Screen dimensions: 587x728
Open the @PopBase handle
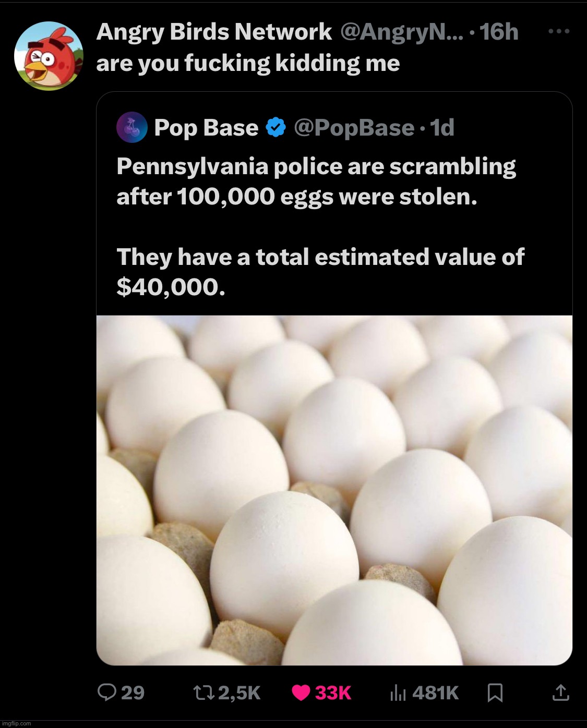coord(354,128)
